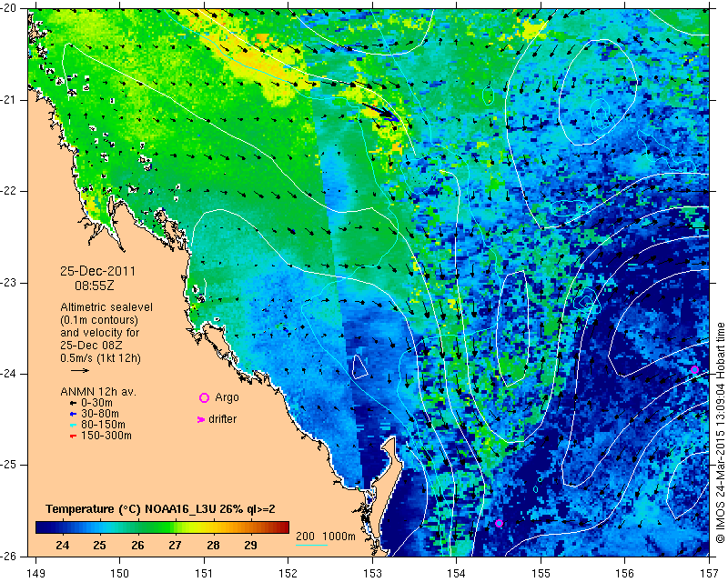
Task: Click the "80-150m" depth label
Action: pyautogui.click(x=103, y=425)
